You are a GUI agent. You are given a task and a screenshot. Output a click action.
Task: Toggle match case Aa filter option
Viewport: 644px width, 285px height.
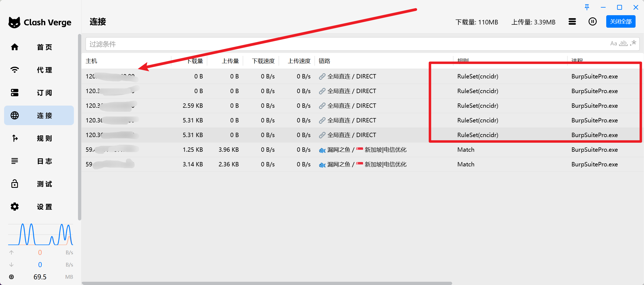click(614, 43)
